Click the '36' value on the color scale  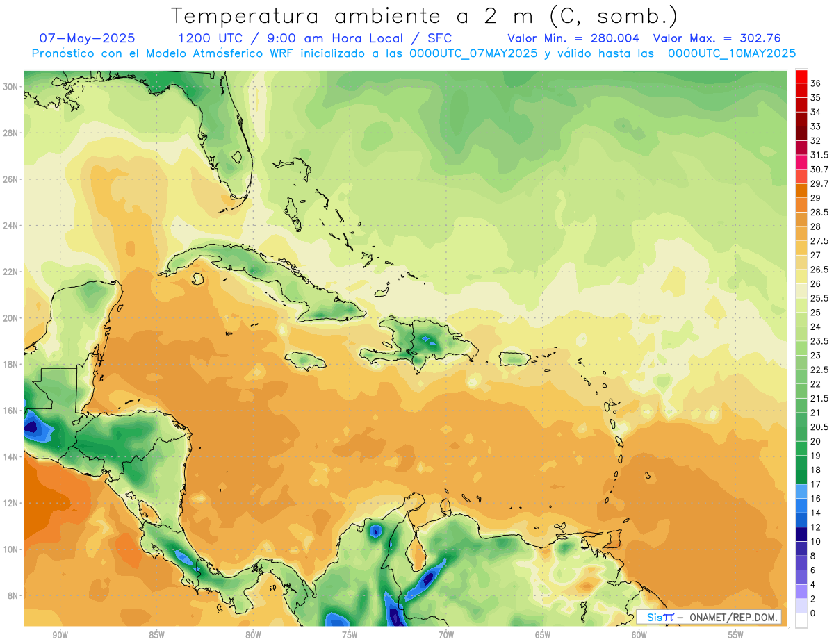(x=816, y=83)
